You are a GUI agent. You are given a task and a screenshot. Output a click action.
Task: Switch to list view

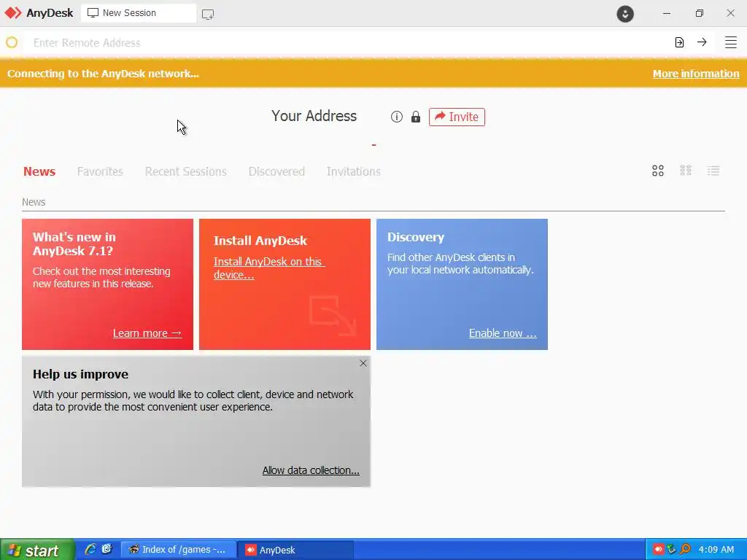[x=713, y=171]
